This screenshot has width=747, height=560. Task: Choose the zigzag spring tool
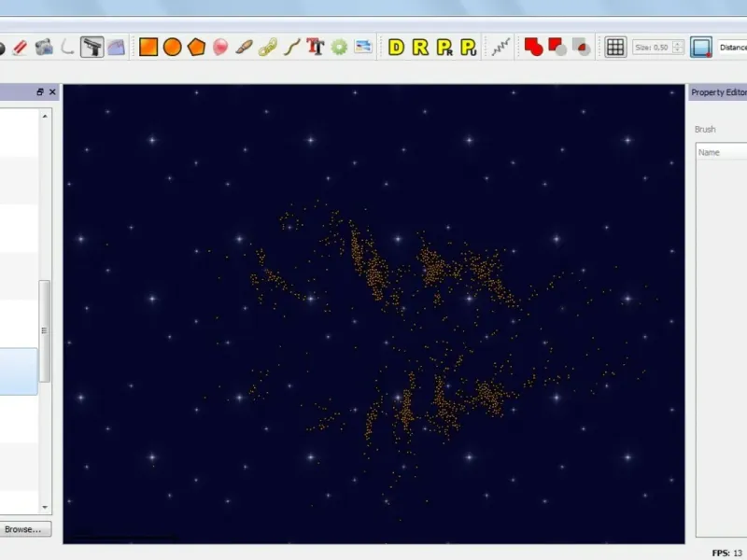[x=500, y=47]
